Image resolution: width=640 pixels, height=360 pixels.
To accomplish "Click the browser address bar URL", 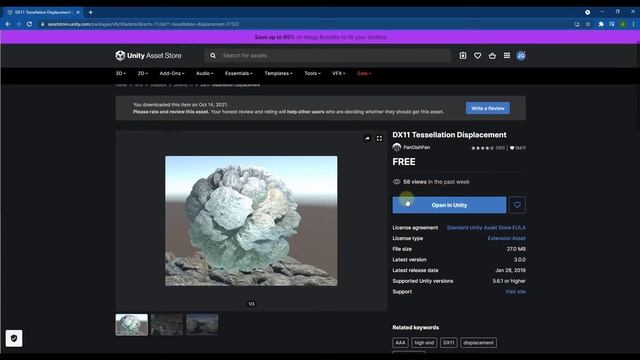I will tap(143, 24).
